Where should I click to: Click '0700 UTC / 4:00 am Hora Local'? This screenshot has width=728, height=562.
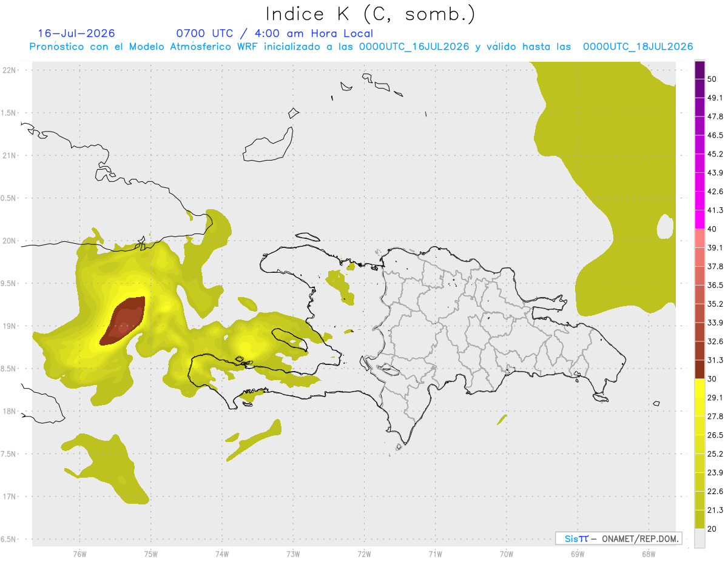(x=274, y=33)
